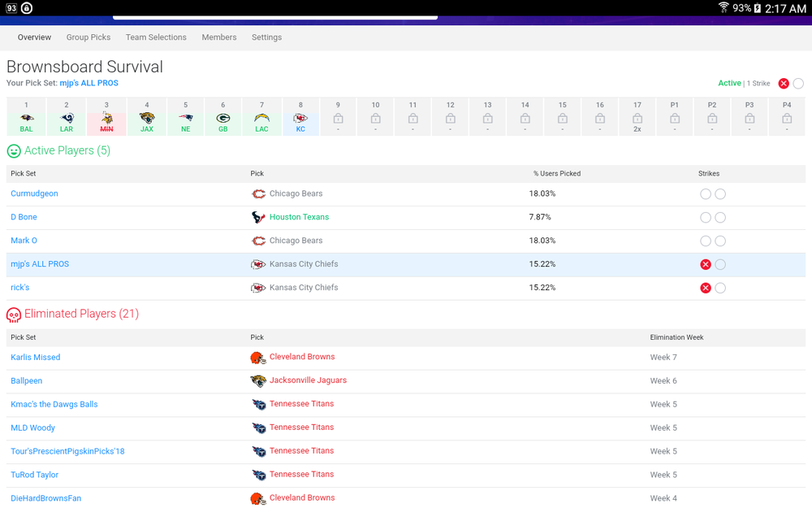Click the locked P3 playoff slot
The image size is (812, 508).
pyautogui.click(x=749, y=117)
